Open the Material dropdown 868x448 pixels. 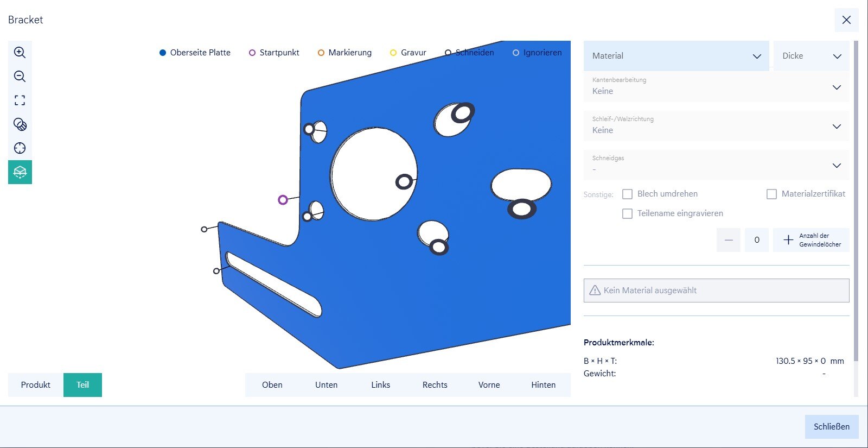[676, 56]
